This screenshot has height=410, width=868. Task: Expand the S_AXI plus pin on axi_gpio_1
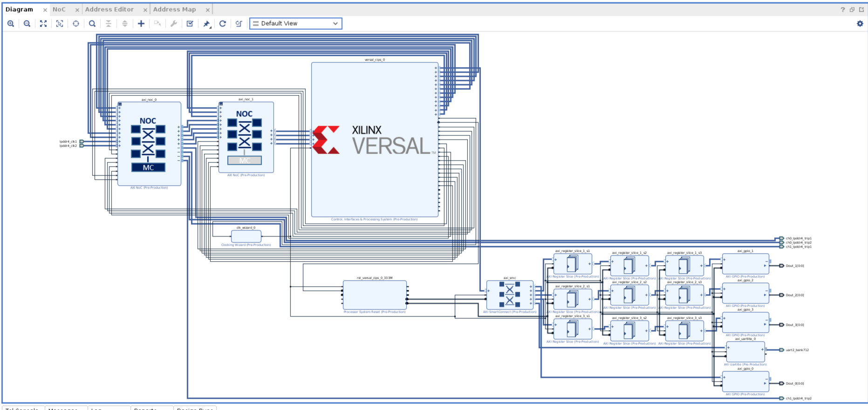pyautogui.click(x=724, y=260)
